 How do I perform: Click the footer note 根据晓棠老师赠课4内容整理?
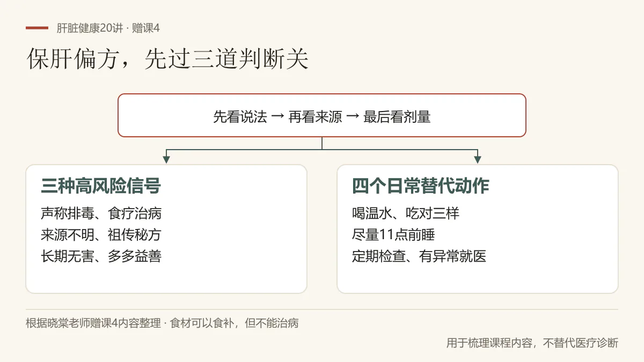[x=93, y=323]
